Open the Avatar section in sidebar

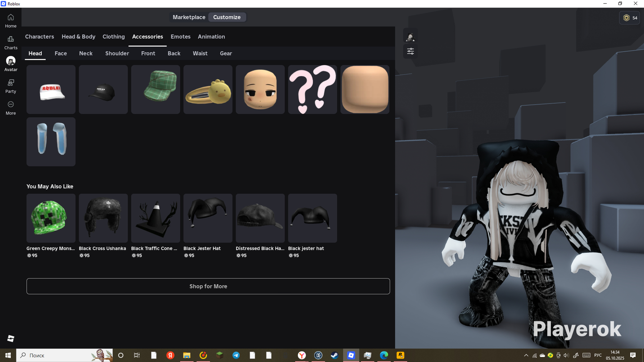[11, 64]
